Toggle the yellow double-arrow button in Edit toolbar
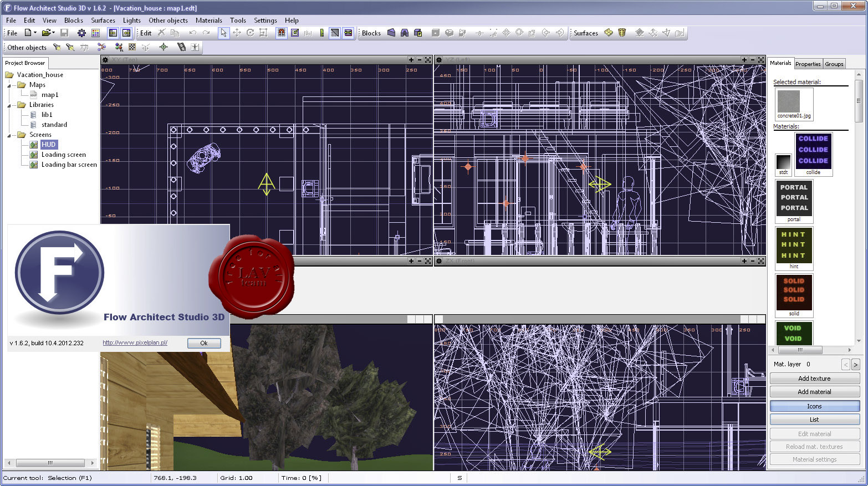 point(348,33)
